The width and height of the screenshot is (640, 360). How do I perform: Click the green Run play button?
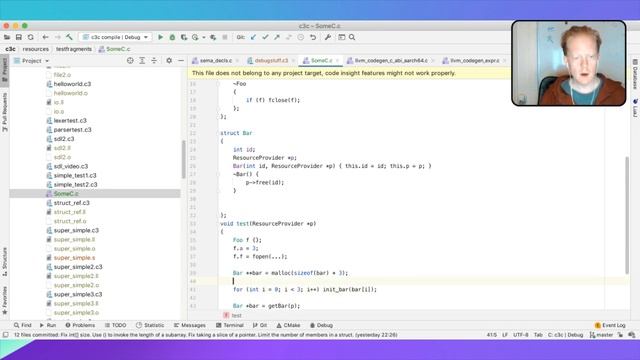click(160, 37)
